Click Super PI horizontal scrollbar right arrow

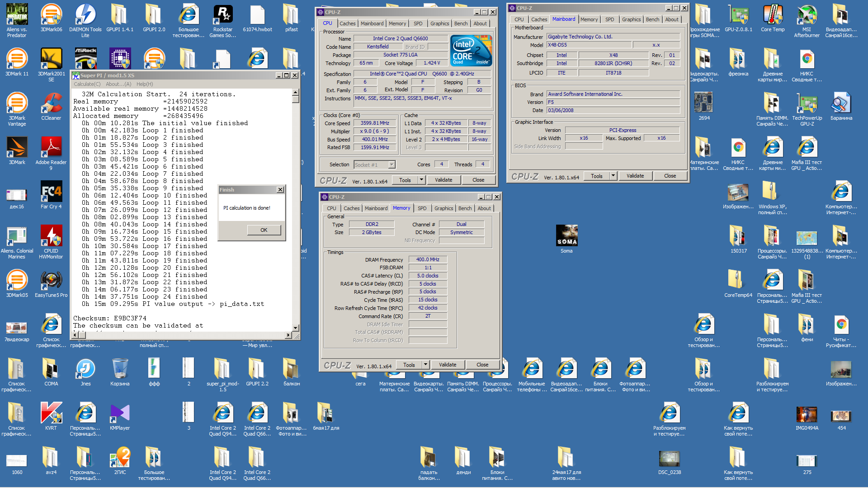288,335
